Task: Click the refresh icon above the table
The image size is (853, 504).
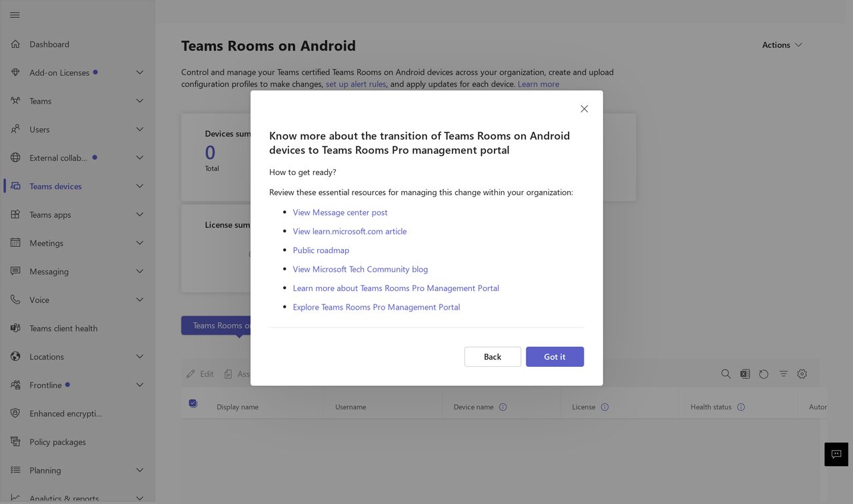Action: coord(764,374)
